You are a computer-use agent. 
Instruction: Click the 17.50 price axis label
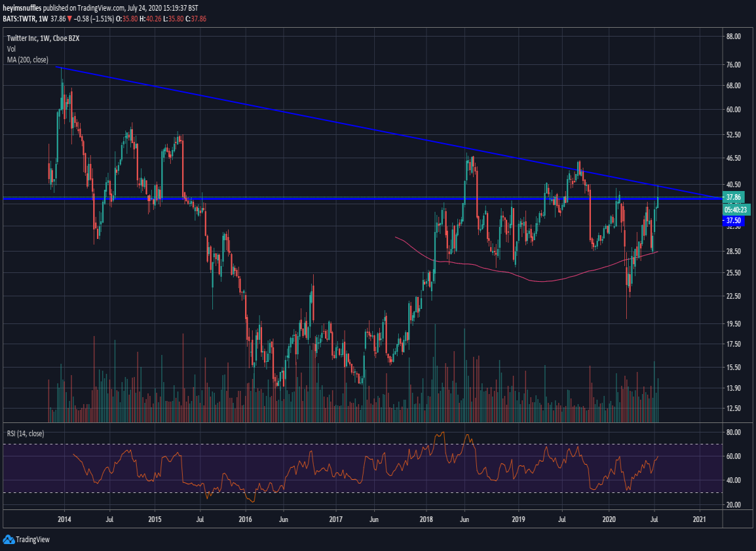click(x=733, y=344)
